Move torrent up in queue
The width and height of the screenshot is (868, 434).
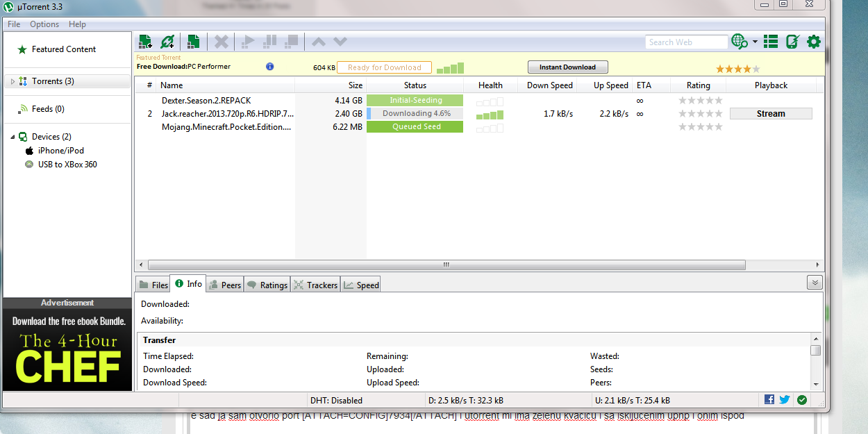(x=319, y=42)
